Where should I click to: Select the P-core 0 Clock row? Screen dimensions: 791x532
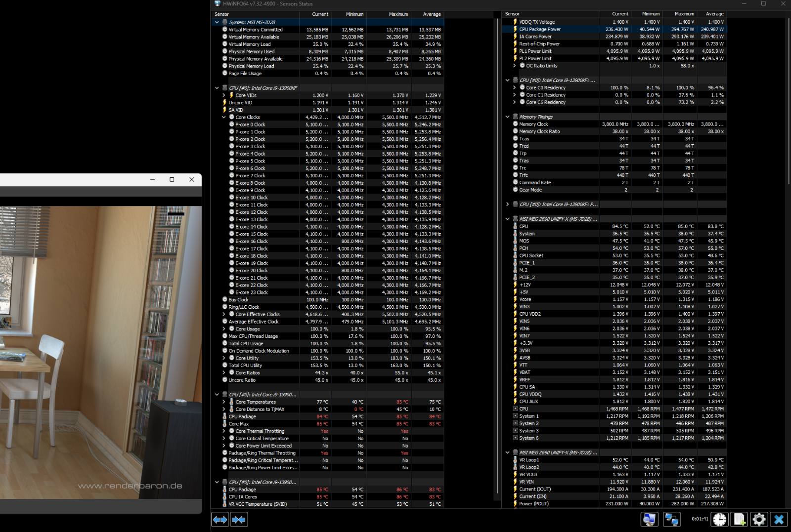329,124
